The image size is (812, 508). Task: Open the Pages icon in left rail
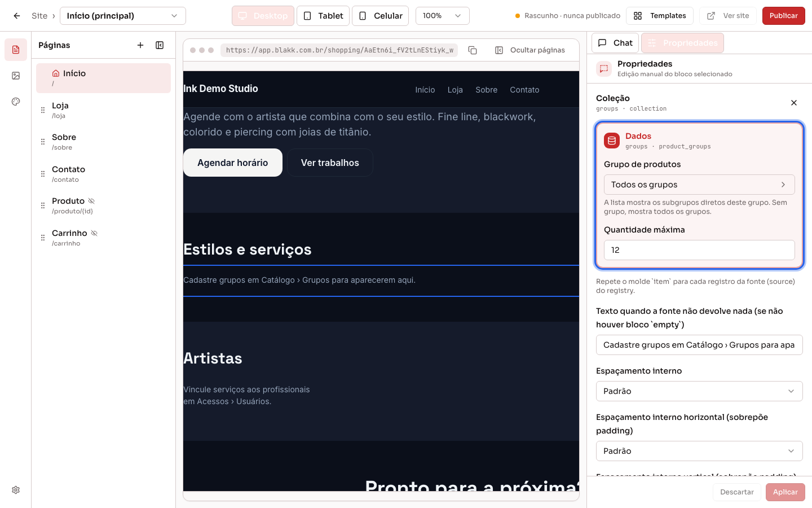(x=16, y=50)
